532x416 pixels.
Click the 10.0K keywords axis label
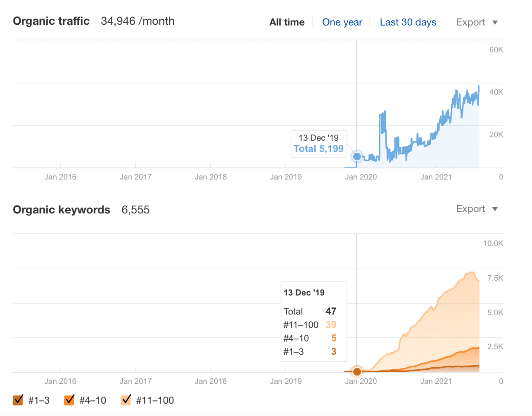493,243
